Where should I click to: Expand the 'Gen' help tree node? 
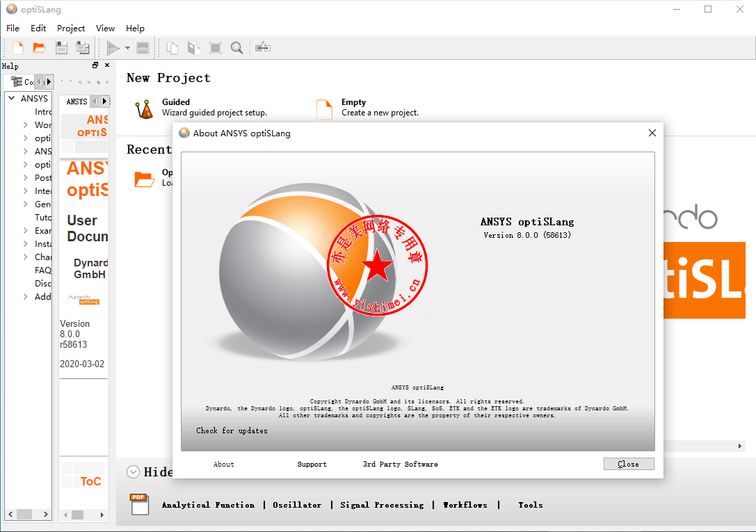coord(25,204)
